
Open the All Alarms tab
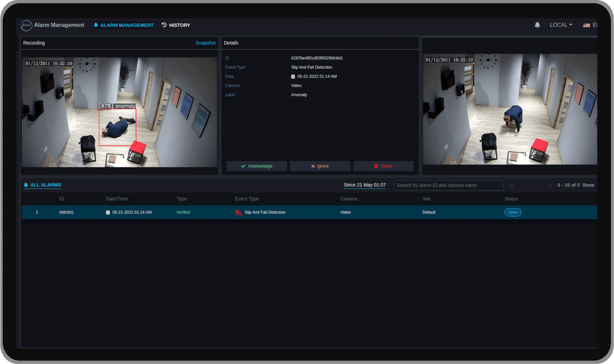coord(42,185)
